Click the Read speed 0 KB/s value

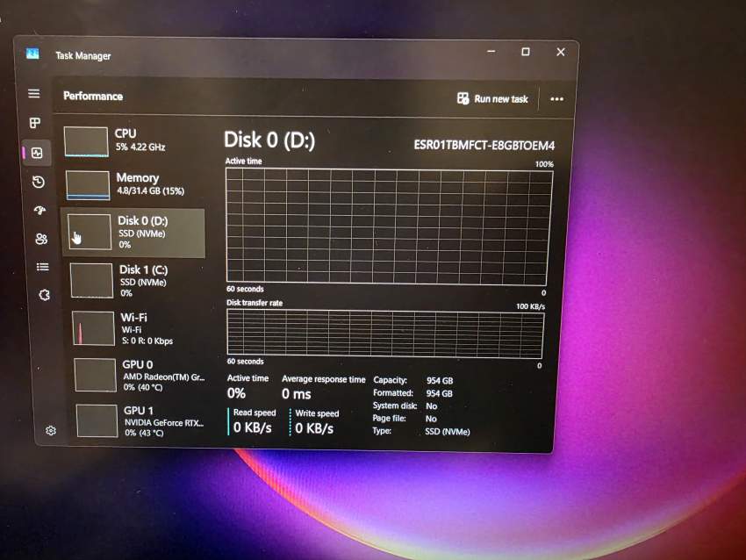tap(252, 427)
